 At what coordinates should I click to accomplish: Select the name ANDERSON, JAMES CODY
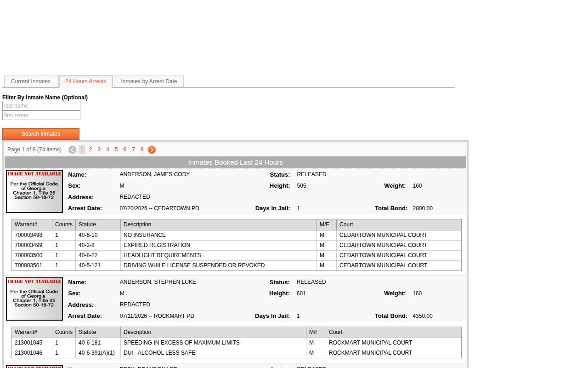pos(155,174)
